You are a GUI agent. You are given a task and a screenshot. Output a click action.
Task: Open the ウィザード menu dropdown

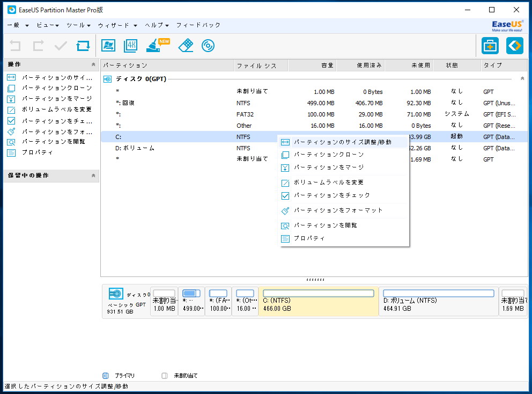coord(117,25)
